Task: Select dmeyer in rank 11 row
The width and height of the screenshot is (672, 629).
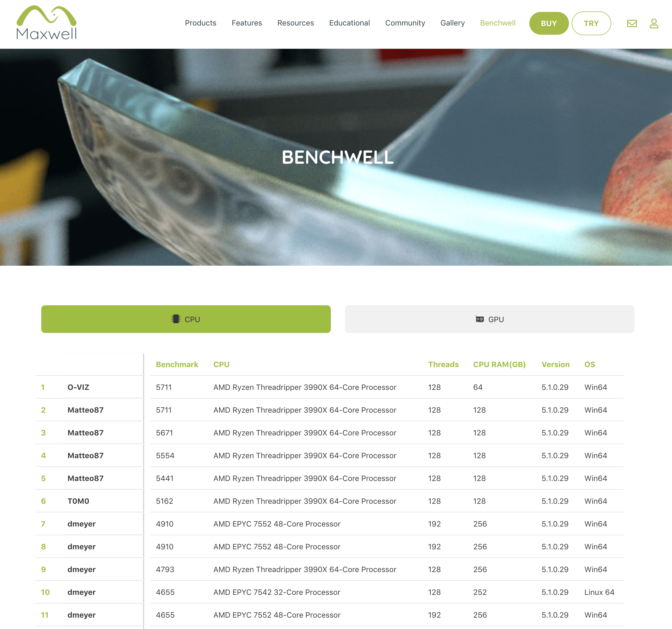Action: point(81,615)
